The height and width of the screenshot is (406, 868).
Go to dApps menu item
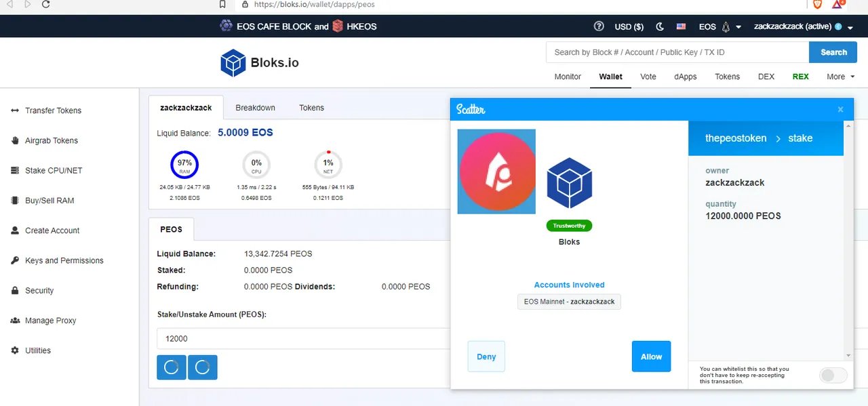[686, 77]
